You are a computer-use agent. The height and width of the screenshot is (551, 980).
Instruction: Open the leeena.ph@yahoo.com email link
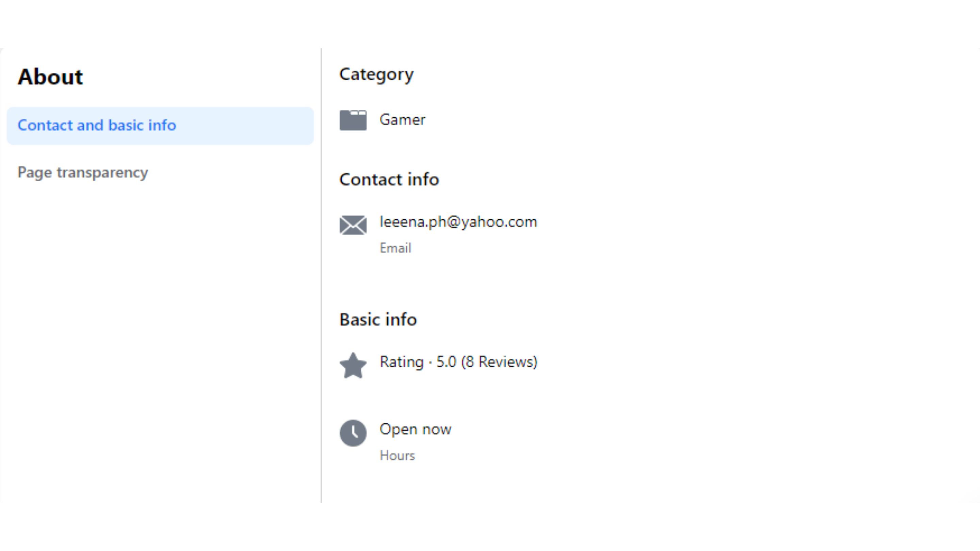(458, 222)
